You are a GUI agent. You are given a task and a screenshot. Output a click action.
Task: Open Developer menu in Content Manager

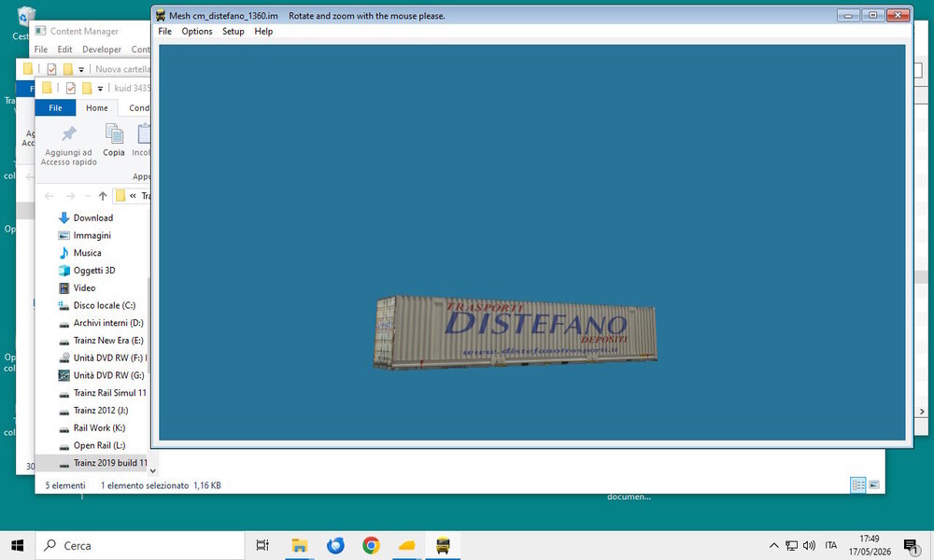point(101,49)
